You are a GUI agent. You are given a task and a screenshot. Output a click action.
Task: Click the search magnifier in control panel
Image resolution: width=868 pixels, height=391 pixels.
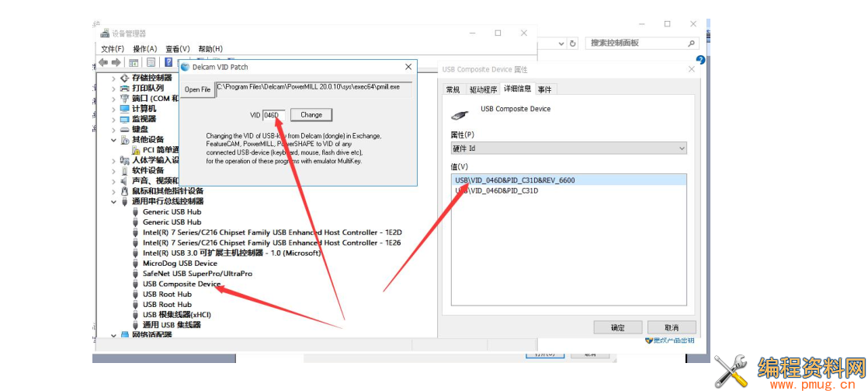coord(692,43)
